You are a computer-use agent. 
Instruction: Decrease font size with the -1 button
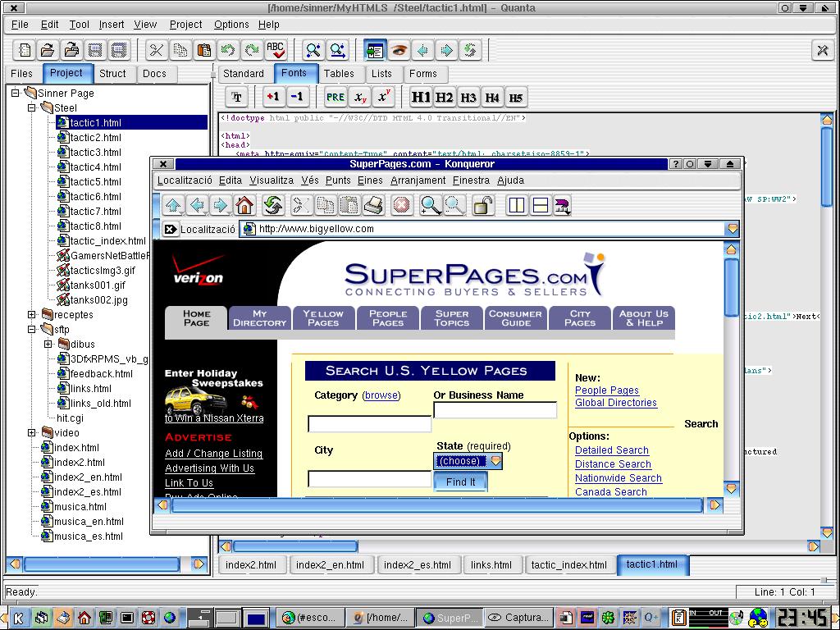click(296, 97)
